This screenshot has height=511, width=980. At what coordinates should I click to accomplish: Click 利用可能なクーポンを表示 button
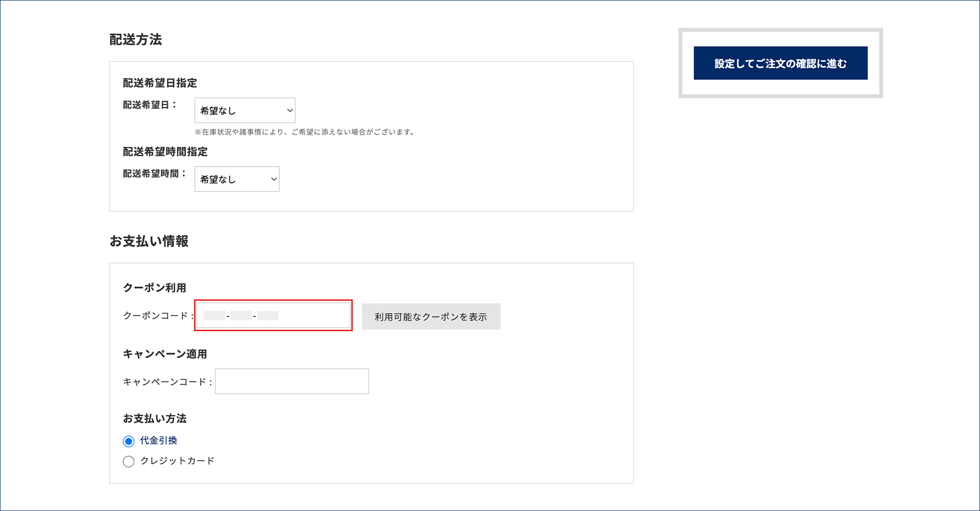431,317
